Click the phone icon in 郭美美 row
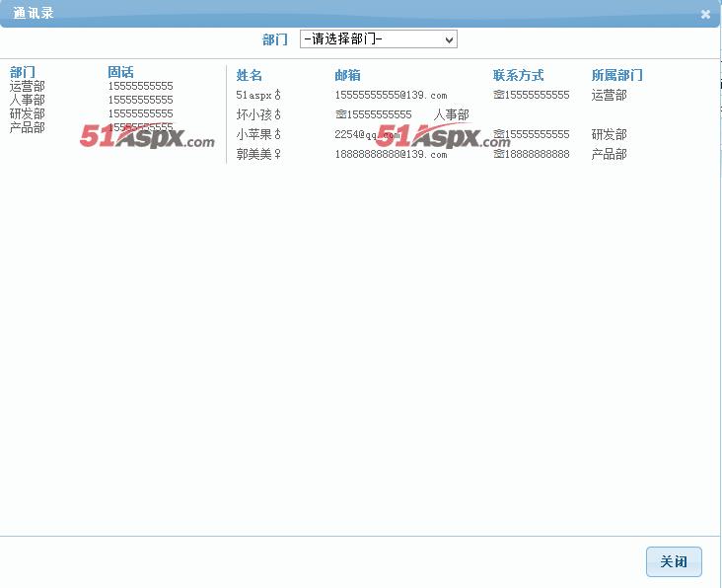This screenshot has width=722, height=588. click(x=498, y=154)
